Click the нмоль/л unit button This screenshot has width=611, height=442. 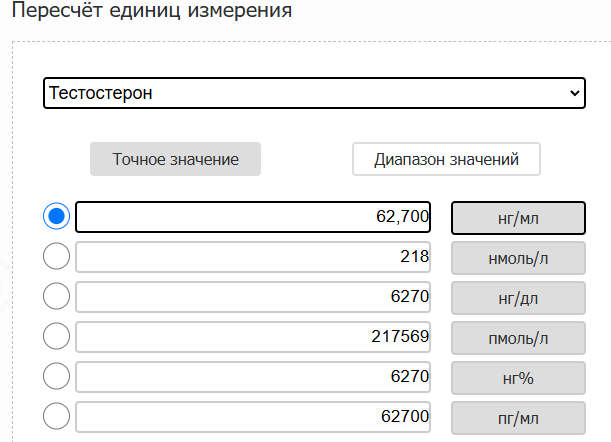pos(518,258)
